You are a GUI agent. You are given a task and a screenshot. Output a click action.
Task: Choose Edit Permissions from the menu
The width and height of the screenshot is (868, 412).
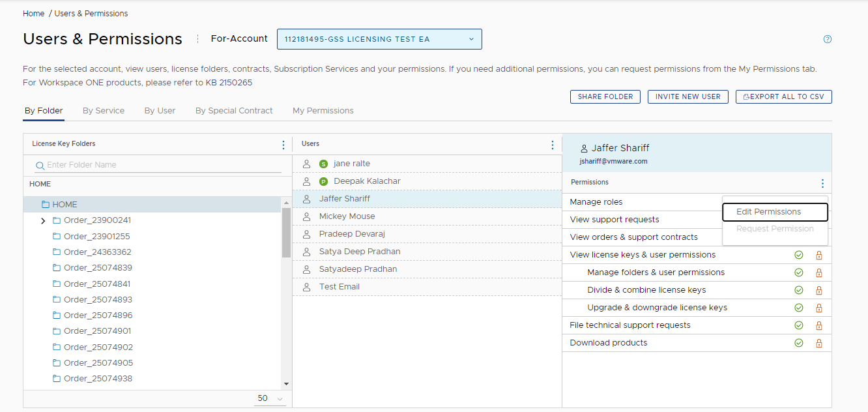click(x=775, y=212)
